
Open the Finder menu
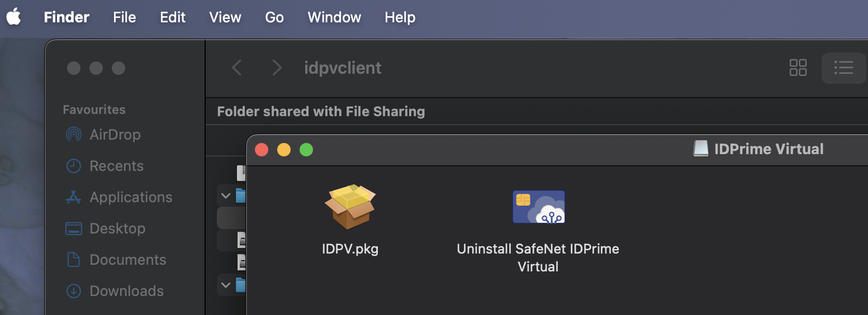[x=67, y=17]
